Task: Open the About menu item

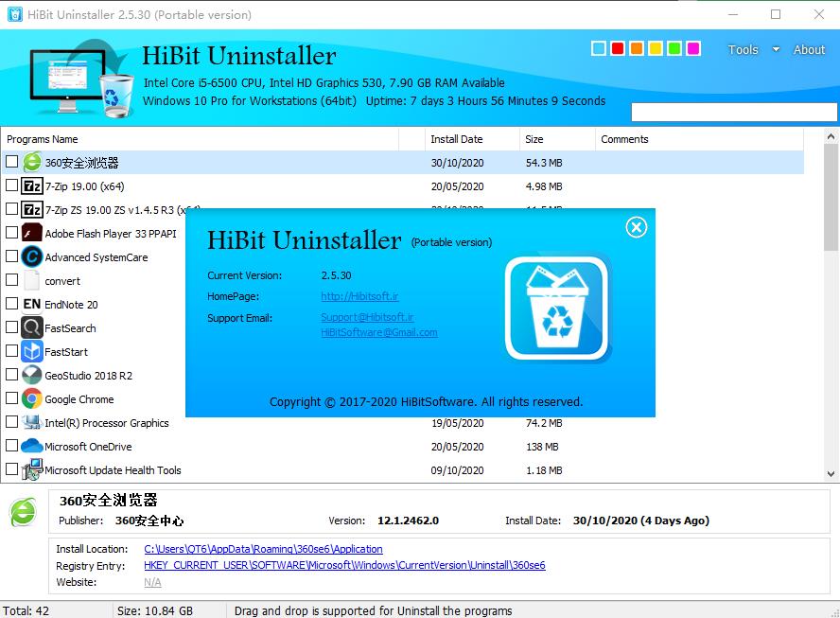Action: pyautogui.click(x=809, y=49)
